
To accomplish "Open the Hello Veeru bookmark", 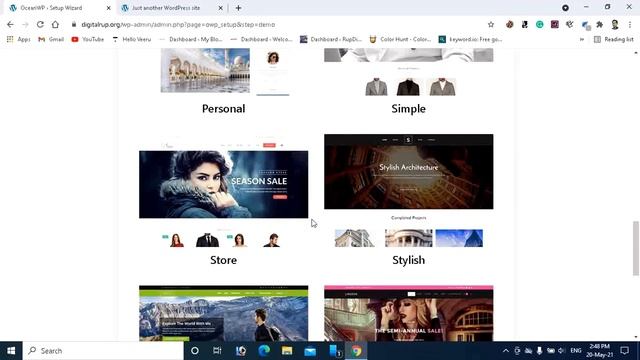I will click(x=132, y=39).
